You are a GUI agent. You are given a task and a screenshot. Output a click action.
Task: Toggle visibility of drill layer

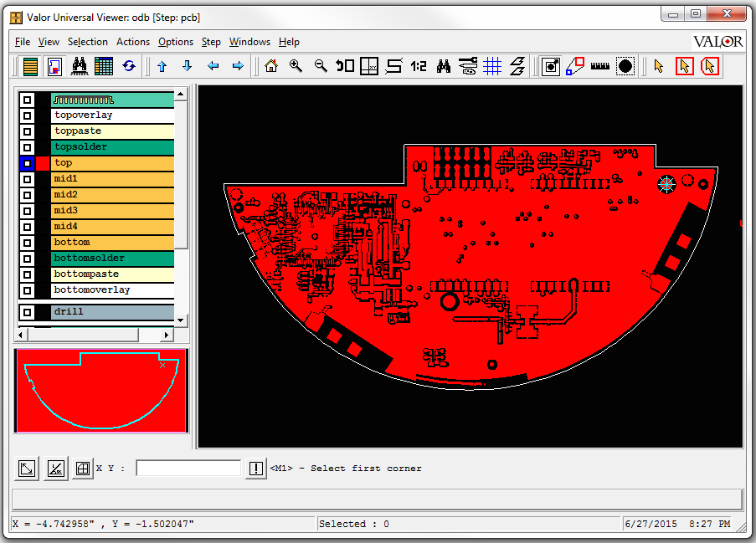(x=27, y=312)
